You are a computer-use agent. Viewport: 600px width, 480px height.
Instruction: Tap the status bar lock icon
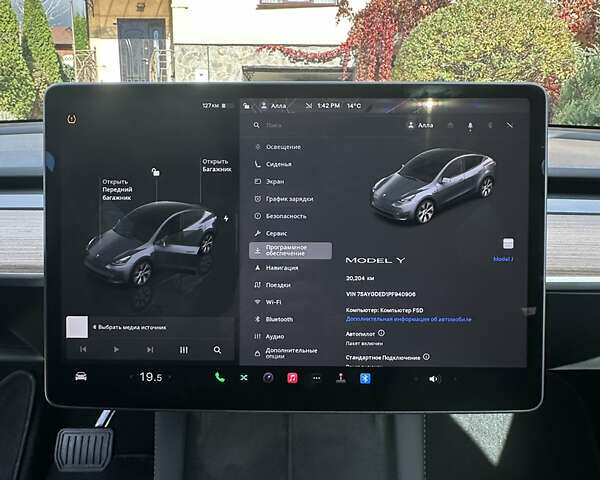[247, 106]
